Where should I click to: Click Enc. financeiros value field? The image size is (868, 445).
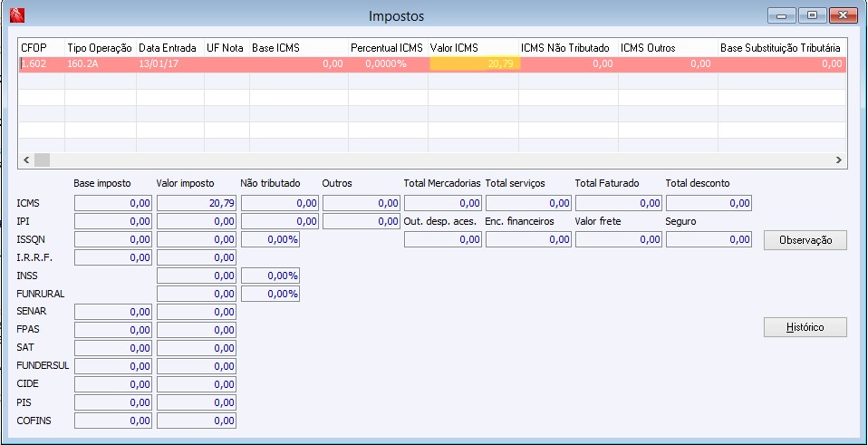point(528,239)
